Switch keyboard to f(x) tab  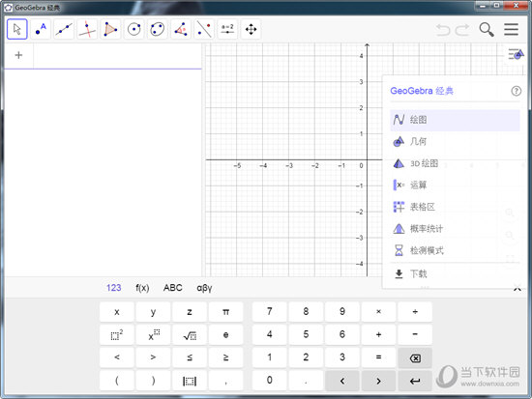click(x=142, y=288)
